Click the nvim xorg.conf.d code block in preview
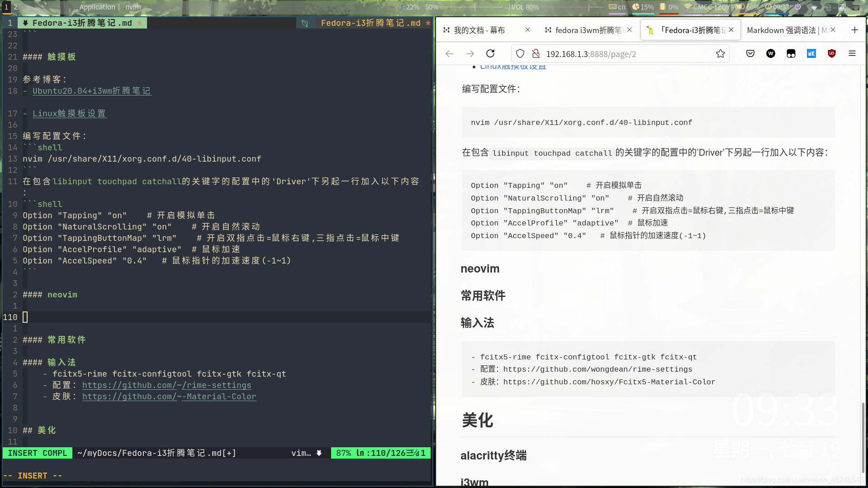 pos(648,122)
